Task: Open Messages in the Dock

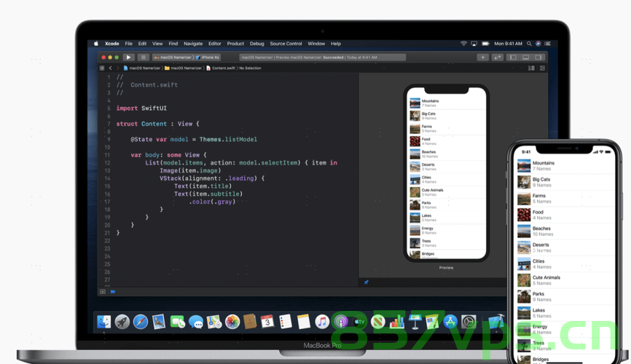Action: point(195,322)
